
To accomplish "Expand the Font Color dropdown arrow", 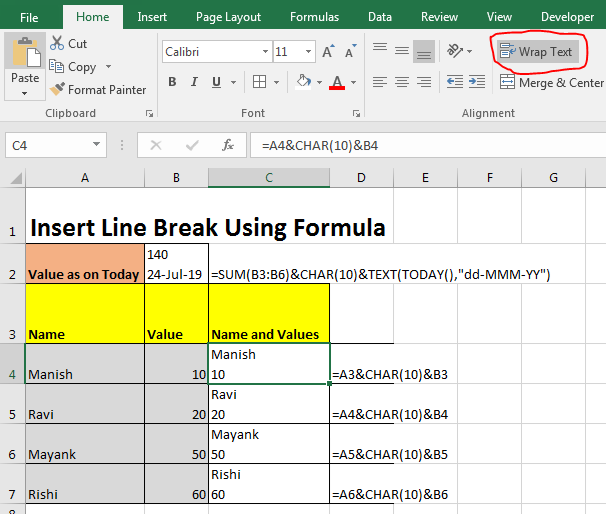I will pos(353,82).
